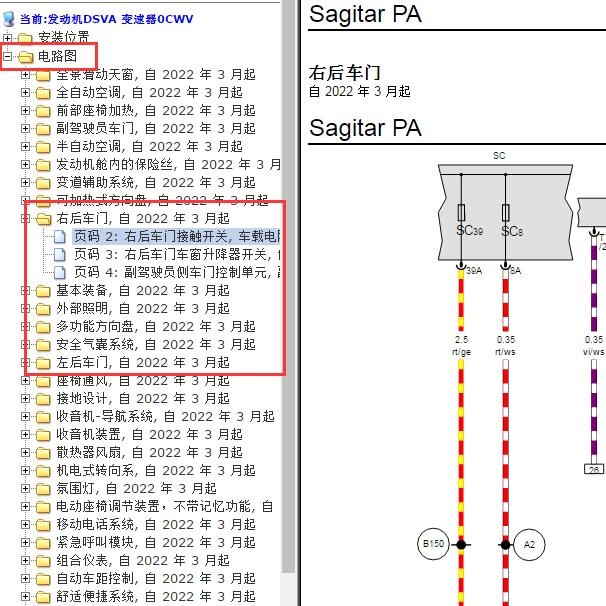
Task: Click folder icon of 收音机-导航系统
Action: point(43,417)
